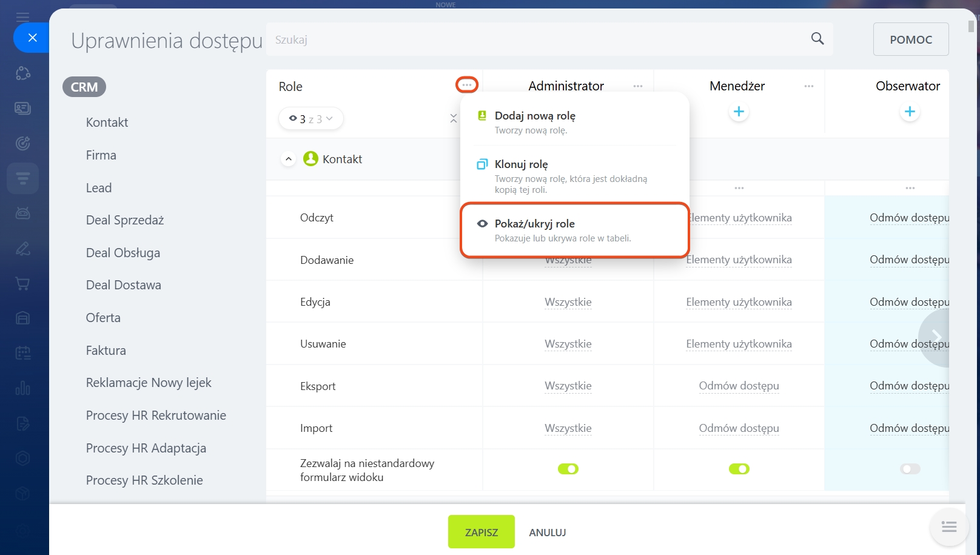Click the Odczyt permission row label

[x=317, y=218]
